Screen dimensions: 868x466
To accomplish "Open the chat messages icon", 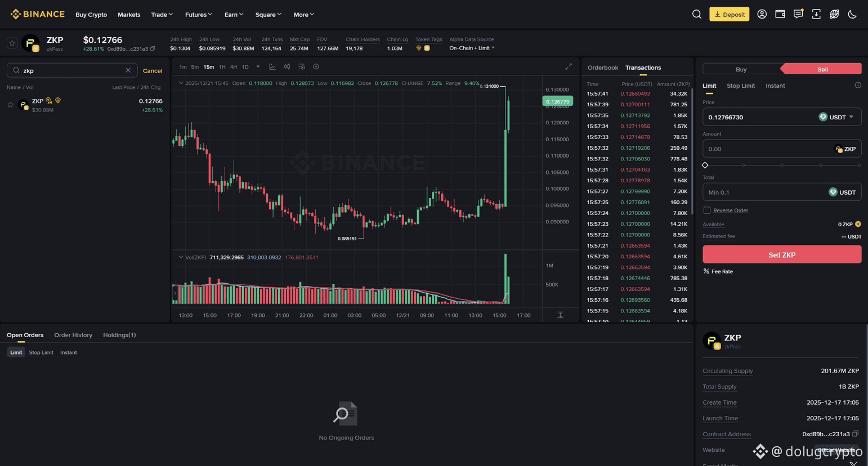I will [798, 14].
